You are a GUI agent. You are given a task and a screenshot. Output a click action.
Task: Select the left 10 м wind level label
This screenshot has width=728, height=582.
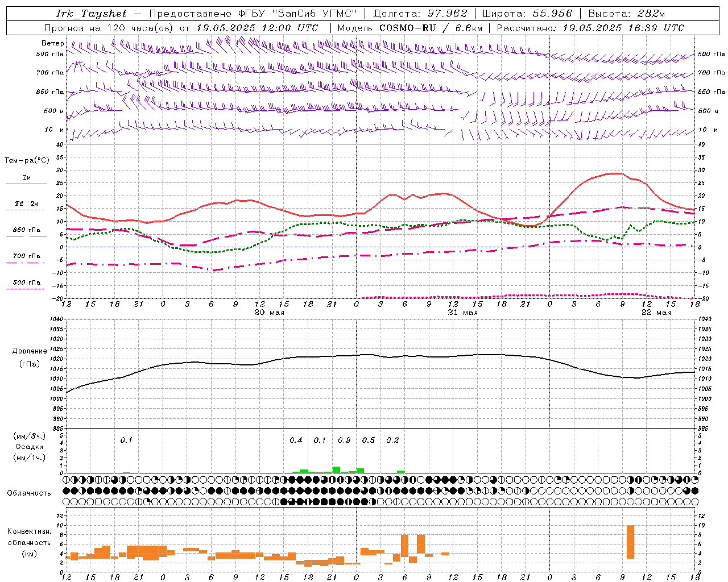point(55,130)
